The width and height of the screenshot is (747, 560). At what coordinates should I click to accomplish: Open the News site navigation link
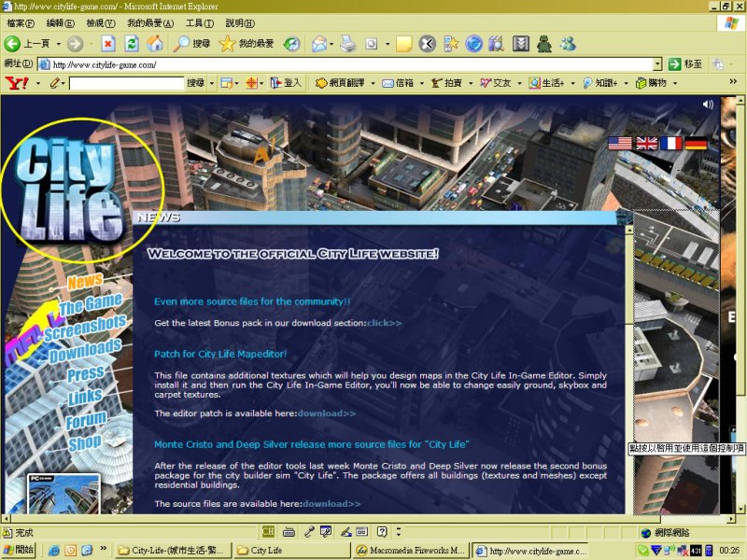pyautogui.click(x=85, y=281)
